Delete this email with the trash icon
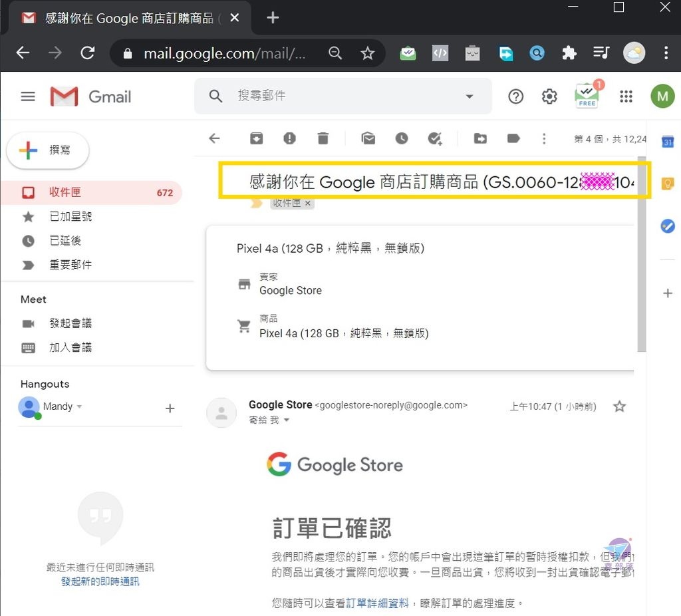Viewport: 681px width, 616px height. coord(323,138)
